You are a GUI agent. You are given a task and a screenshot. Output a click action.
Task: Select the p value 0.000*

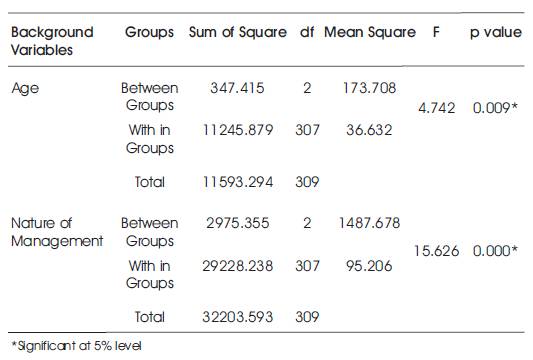point(495,251)
